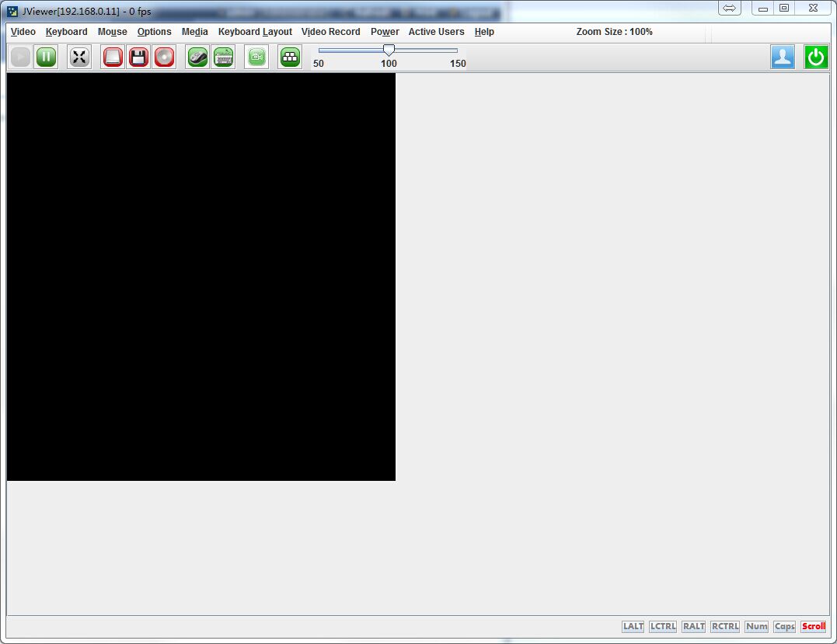Viewport: 837px width, 644px height.
Task: Open the CD/DVD media redirection icon
Action: coord(165,57)
